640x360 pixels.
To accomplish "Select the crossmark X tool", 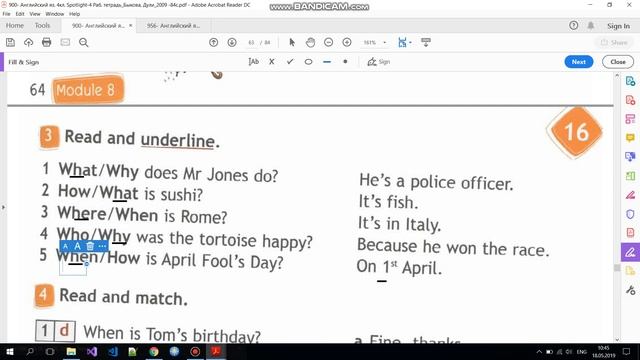I will (x=272, y=62).
